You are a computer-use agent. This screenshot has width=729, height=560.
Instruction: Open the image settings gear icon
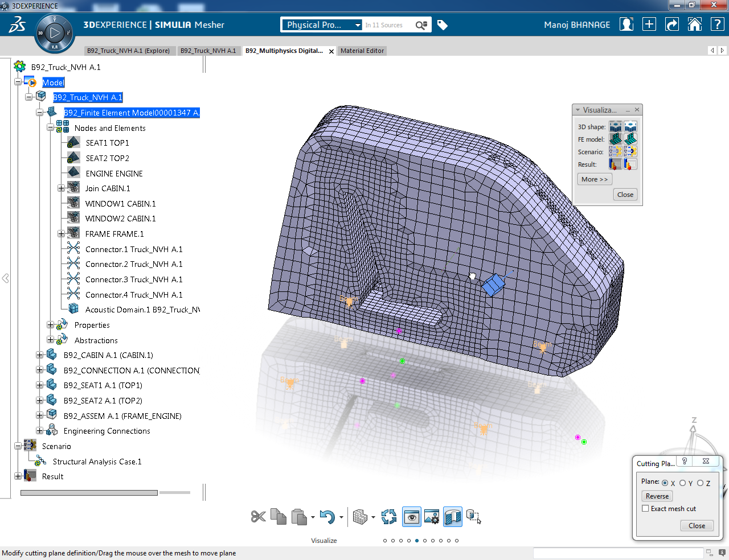pos(432,517)
